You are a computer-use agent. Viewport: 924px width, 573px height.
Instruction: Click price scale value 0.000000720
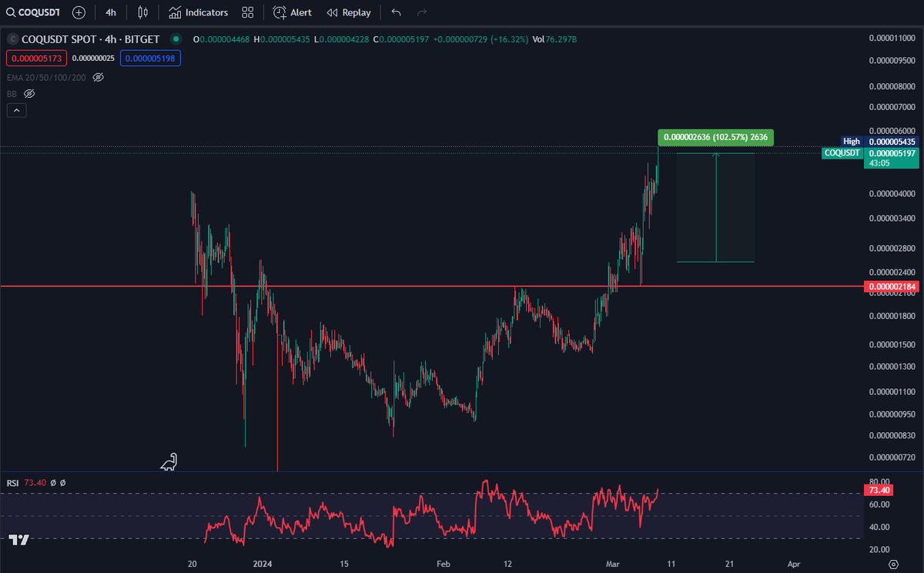click(892, 457)
